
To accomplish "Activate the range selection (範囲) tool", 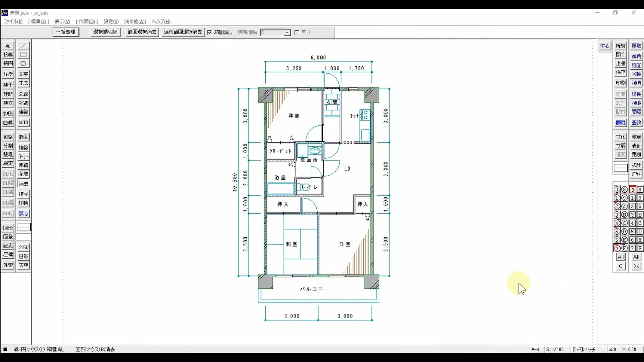I will (23, 137).
